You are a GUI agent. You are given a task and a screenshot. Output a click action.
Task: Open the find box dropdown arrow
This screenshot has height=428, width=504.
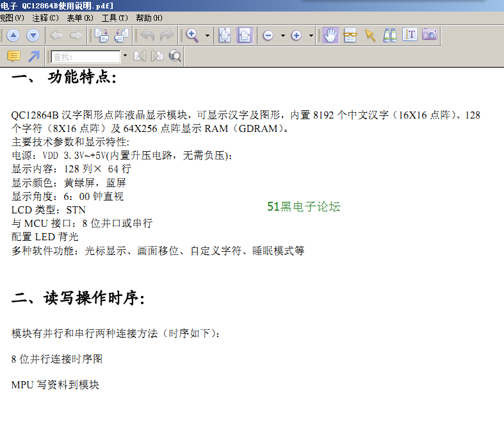click(x=125, y=56)
